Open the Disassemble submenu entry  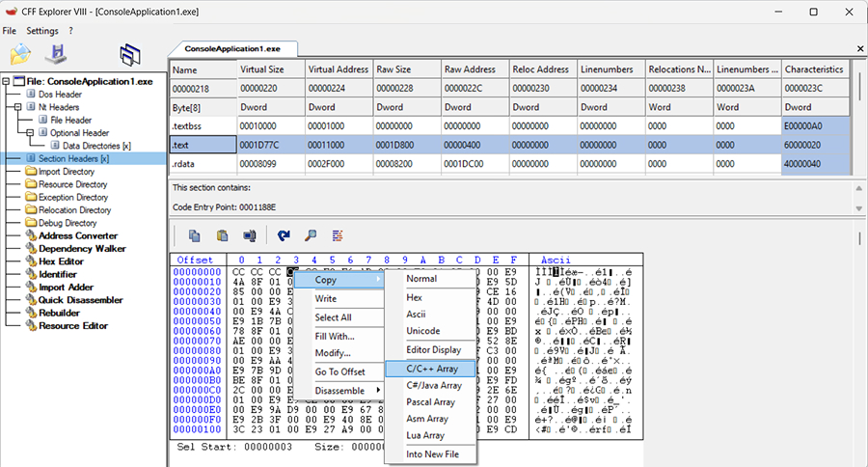339,391
